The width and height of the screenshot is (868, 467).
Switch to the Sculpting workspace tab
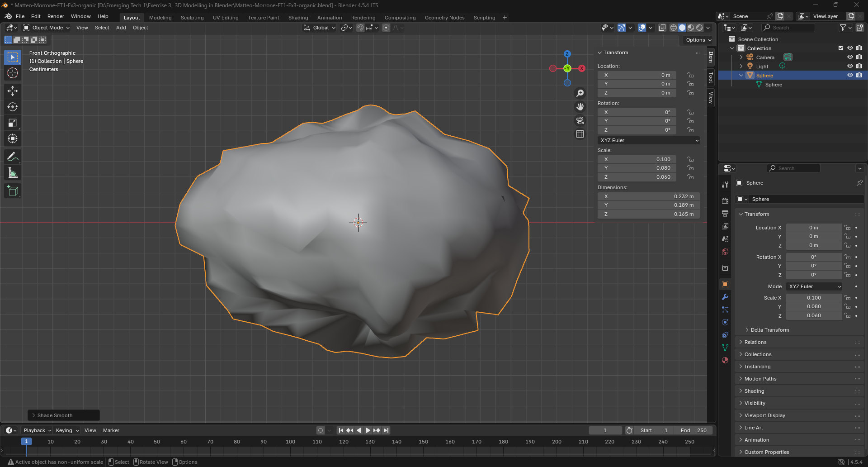click(192, 18)
